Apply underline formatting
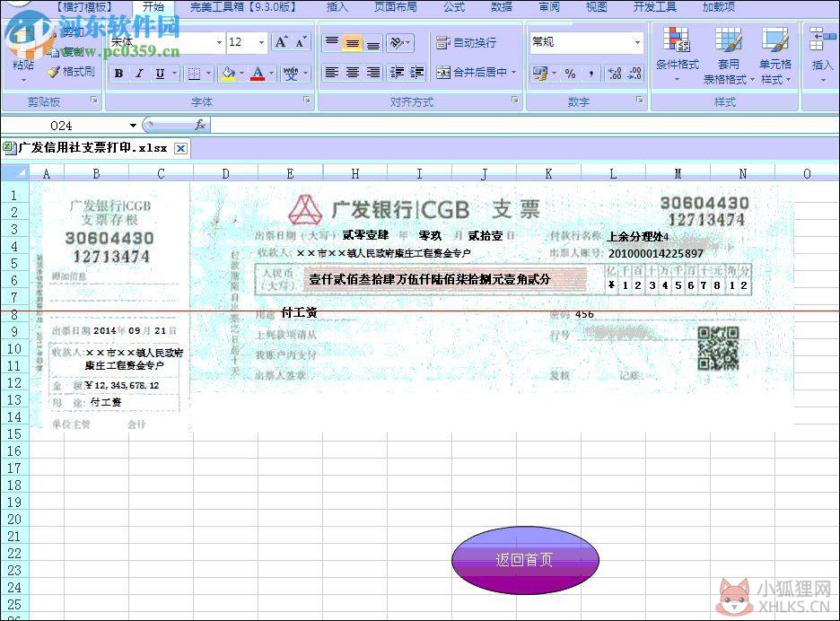 (160, 74)
